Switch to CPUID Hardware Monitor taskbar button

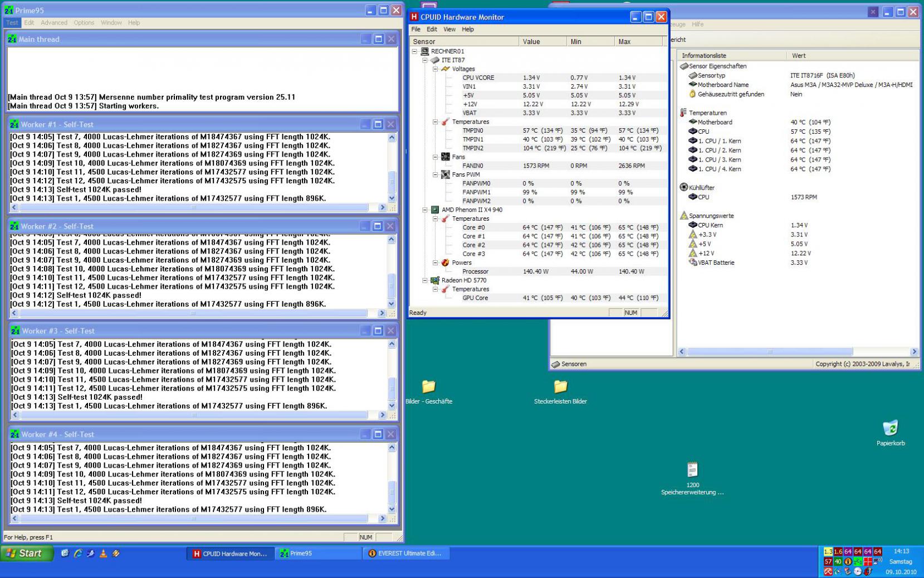click(231, 553)
